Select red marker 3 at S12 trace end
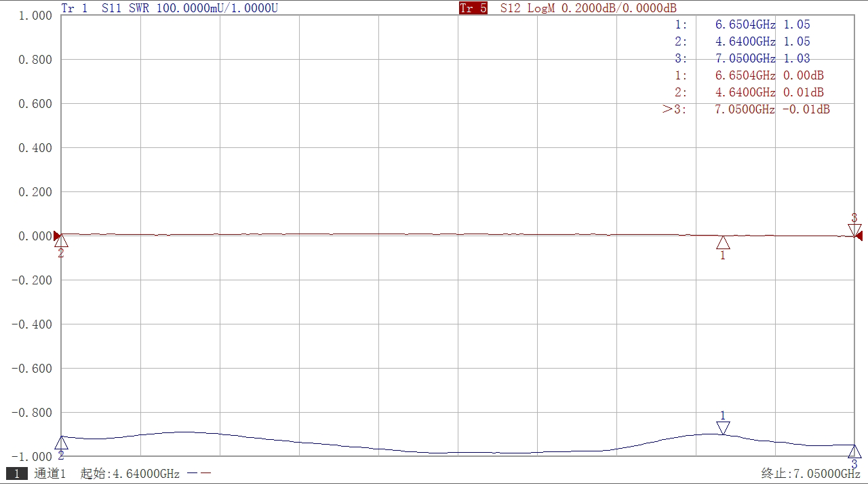 854,229
